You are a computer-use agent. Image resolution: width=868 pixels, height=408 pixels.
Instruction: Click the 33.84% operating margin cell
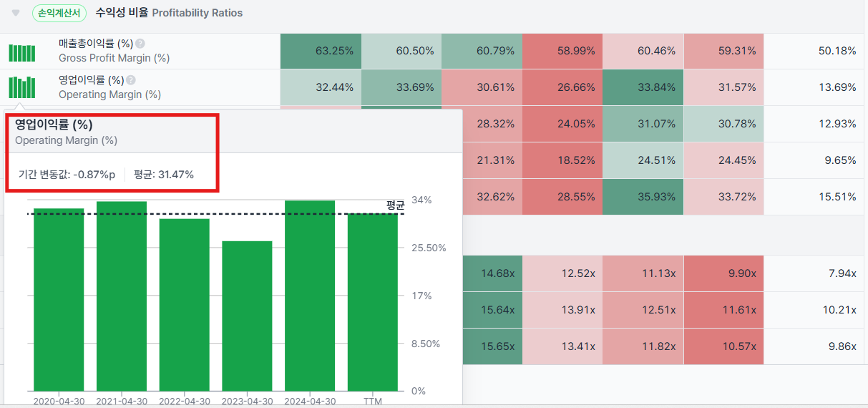click(x=643, y=87)
